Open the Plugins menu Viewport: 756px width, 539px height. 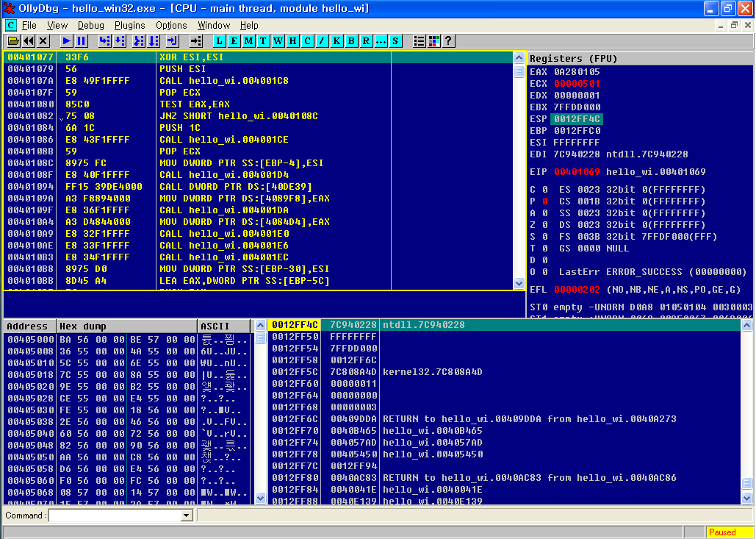(129, 25)
